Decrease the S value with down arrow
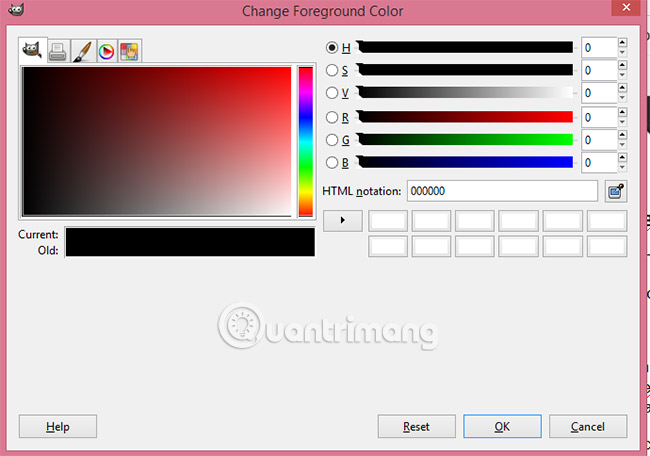This screenshot has width=650, height=456. point(622,75)
